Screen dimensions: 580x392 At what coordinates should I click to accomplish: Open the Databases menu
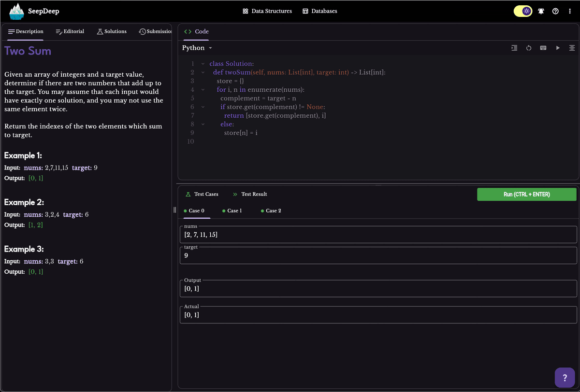point(320,11)
